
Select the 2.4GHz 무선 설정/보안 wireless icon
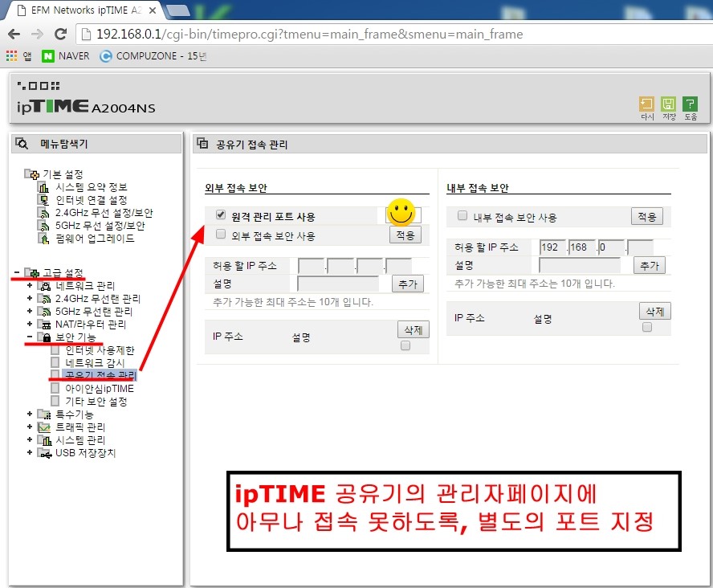tap(41, 213)
